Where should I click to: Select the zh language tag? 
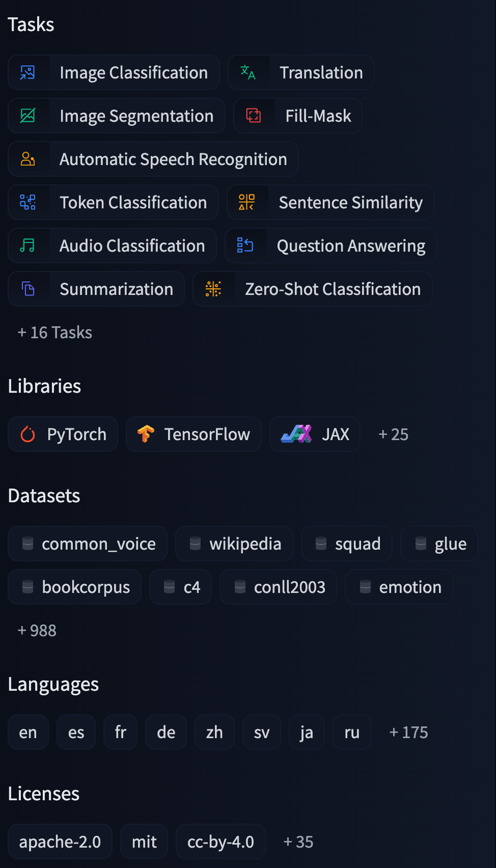pos(214,733)
